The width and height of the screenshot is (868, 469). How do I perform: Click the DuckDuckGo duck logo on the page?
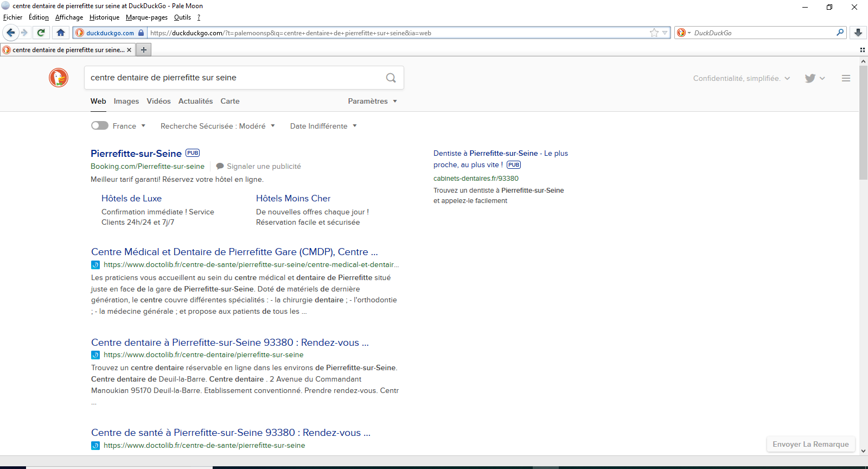[x=59, y=78]
